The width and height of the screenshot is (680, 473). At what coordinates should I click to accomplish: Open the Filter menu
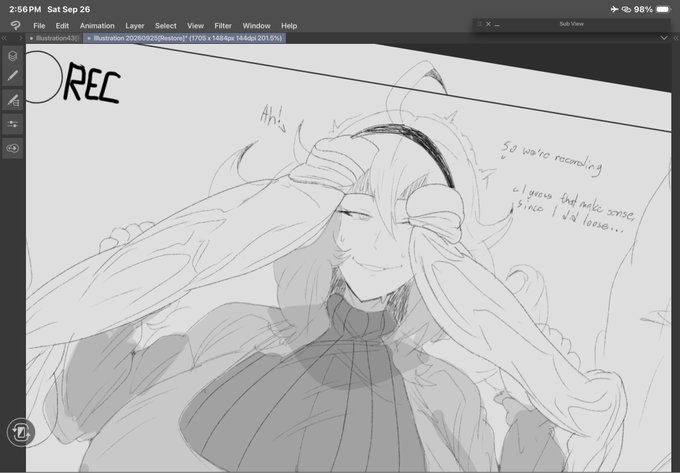pos(223,26)
